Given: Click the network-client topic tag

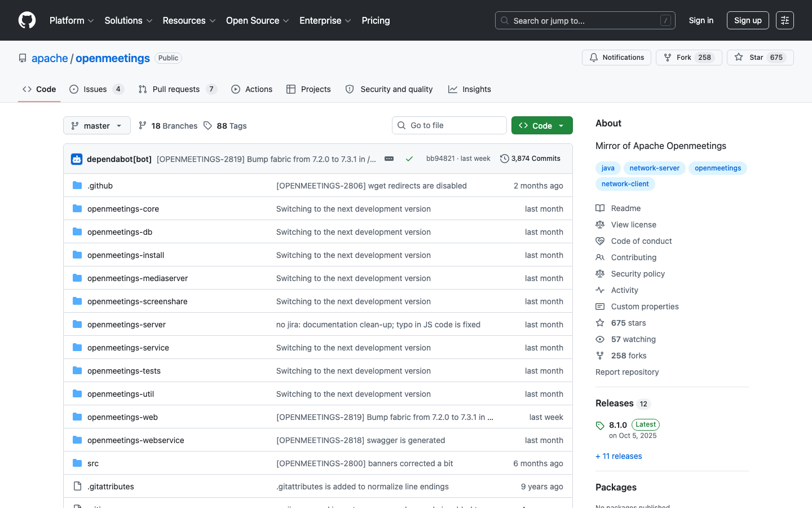Looking at the screenshot, I should pyautogui.click(x=625, y=184).
